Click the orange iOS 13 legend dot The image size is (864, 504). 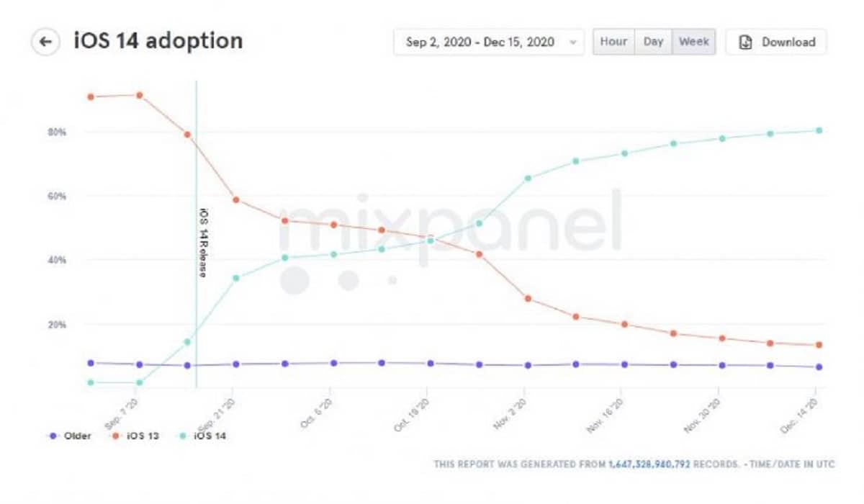click(x=116, y=436)
